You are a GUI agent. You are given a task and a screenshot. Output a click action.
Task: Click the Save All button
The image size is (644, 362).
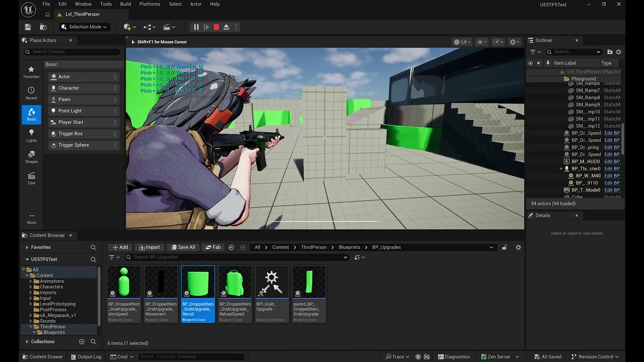pos(183,247)
